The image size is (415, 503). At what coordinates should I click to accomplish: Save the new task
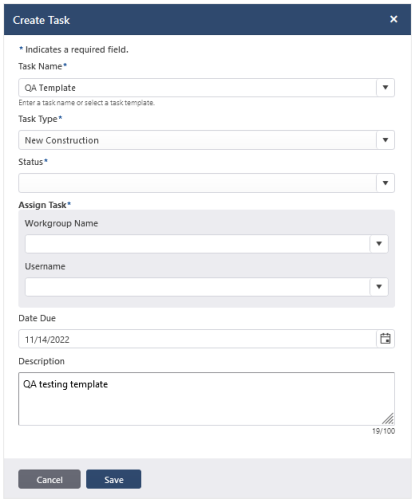114,479
